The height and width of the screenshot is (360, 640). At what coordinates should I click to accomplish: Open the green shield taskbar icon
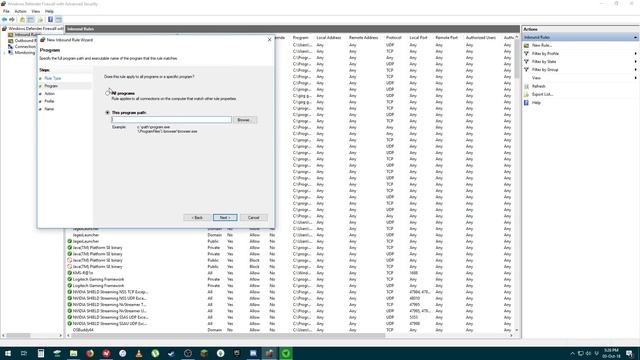click(286, 353)
